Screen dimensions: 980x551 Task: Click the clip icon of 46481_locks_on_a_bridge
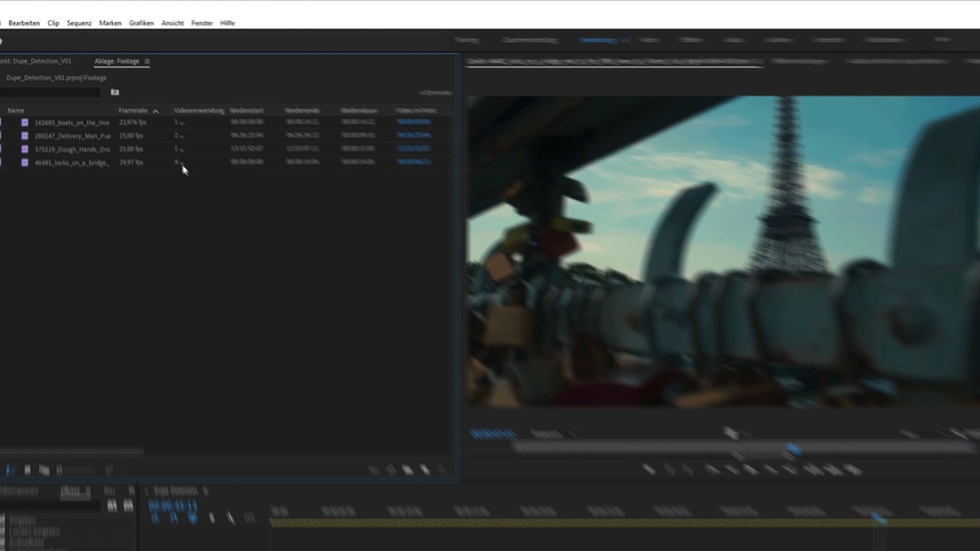[25, 162]
